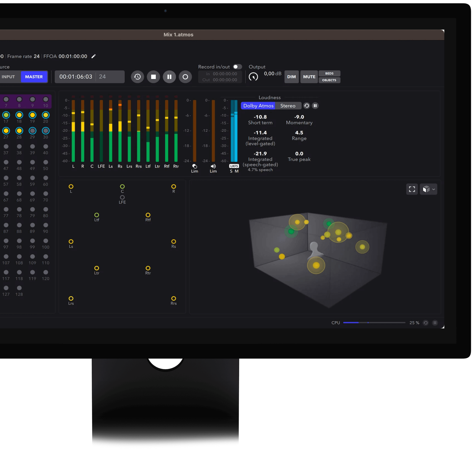
Task: Click the 0.0 True peak reading
Action: (299, 154)
